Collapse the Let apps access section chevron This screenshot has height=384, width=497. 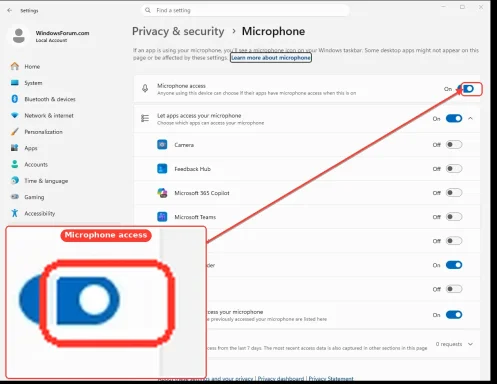pos(470,118)
